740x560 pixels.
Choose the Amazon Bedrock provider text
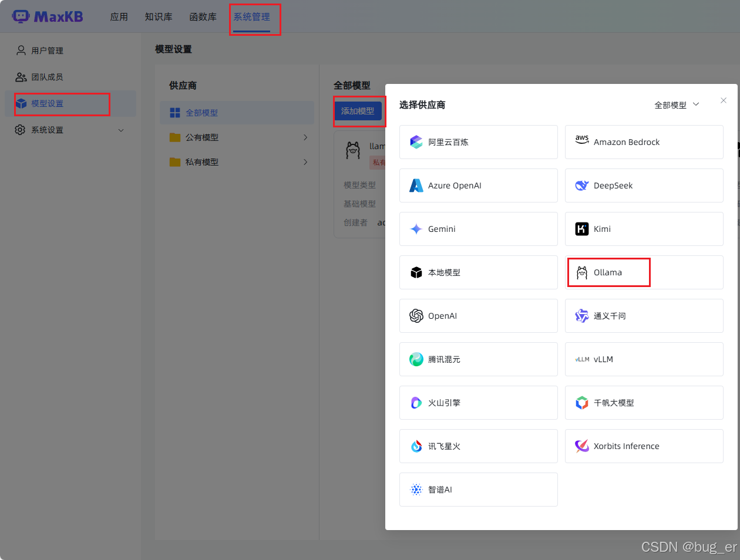coord(627,142)
